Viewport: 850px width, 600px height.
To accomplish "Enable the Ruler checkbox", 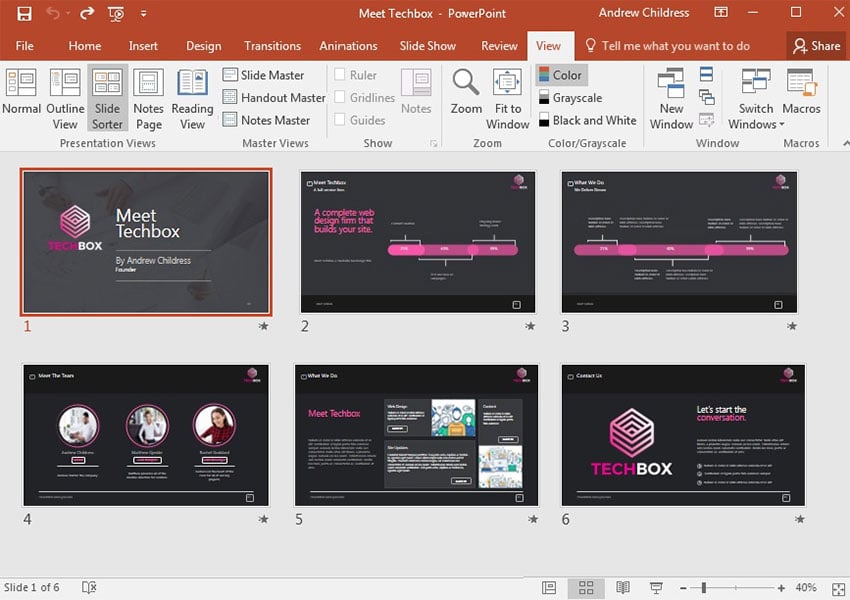I will point(340,75).
